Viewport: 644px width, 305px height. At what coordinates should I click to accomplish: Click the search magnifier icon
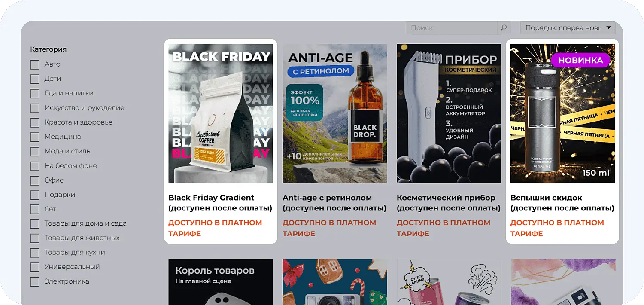(504, 28)
